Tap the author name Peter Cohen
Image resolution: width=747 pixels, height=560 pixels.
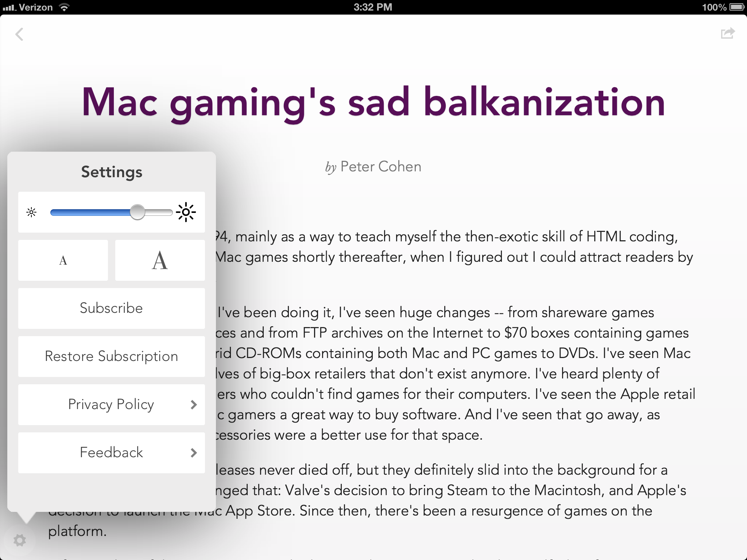coord(381,167)
